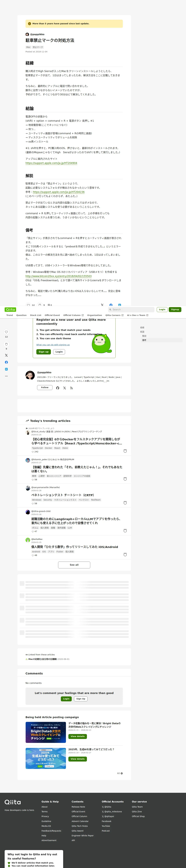Click the Mac tag under the title
The image size is (186, 868).
coord(28,47)
